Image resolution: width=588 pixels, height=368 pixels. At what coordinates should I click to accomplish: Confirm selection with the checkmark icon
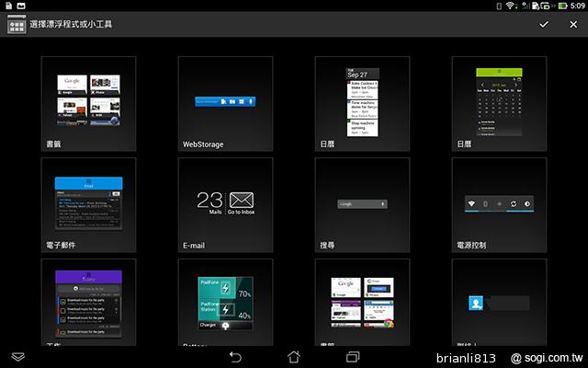(544, 25)
